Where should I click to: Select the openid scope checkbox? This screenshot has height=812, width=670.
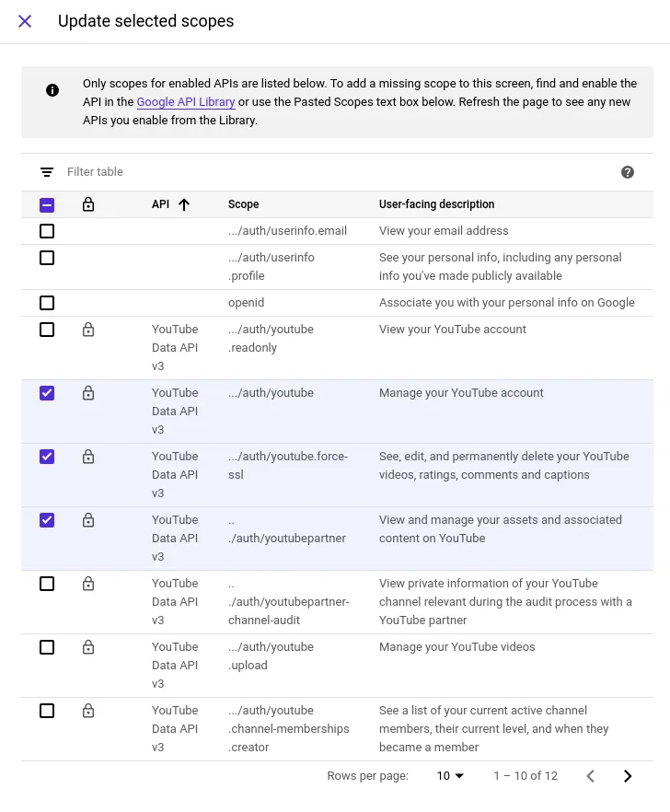(x=47, y=303)
